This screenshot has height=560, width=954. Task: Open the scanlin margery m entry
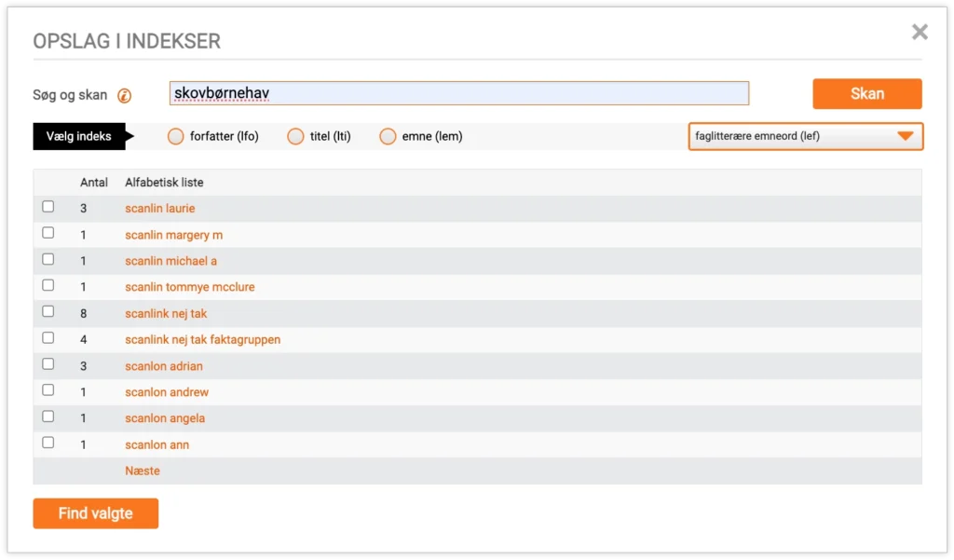click(173, 235)
